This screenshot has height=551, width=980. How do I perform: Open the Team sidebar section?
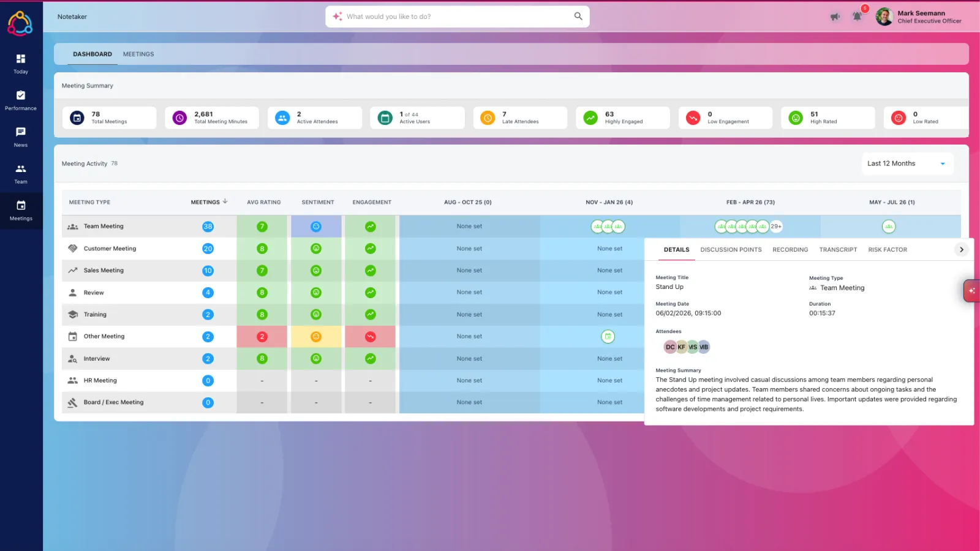tap(21, 174)
